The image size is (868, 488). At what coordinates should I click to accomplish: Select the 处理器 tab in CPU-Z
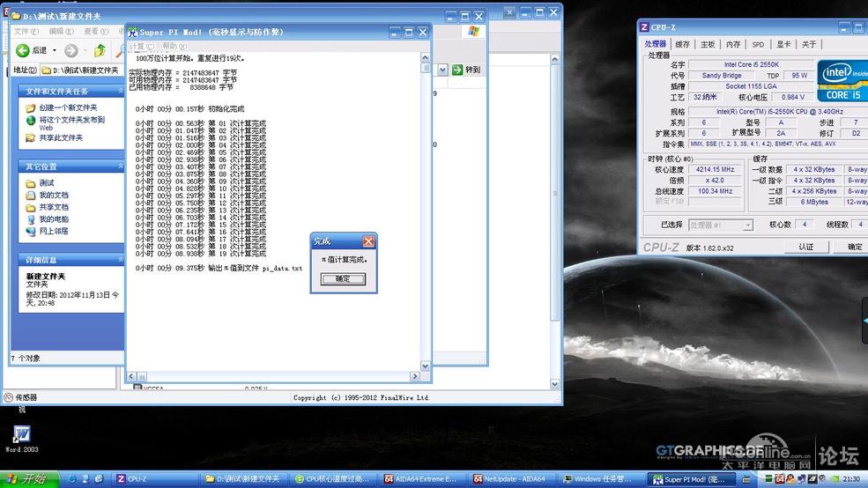point(656,44)
